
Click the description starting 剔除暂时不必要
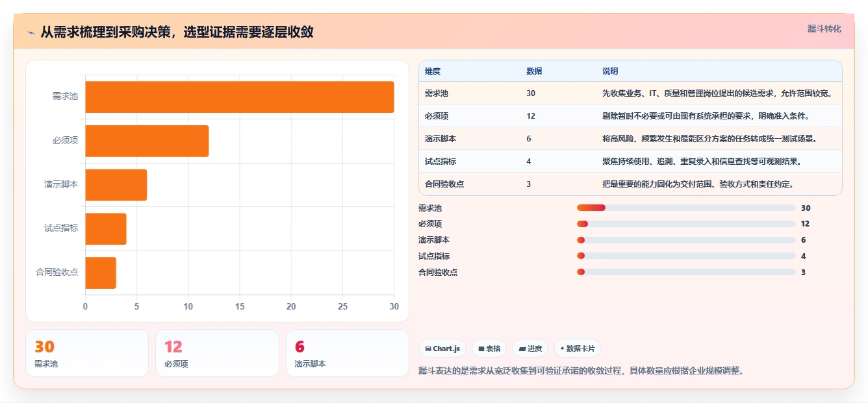click(706, 116)
